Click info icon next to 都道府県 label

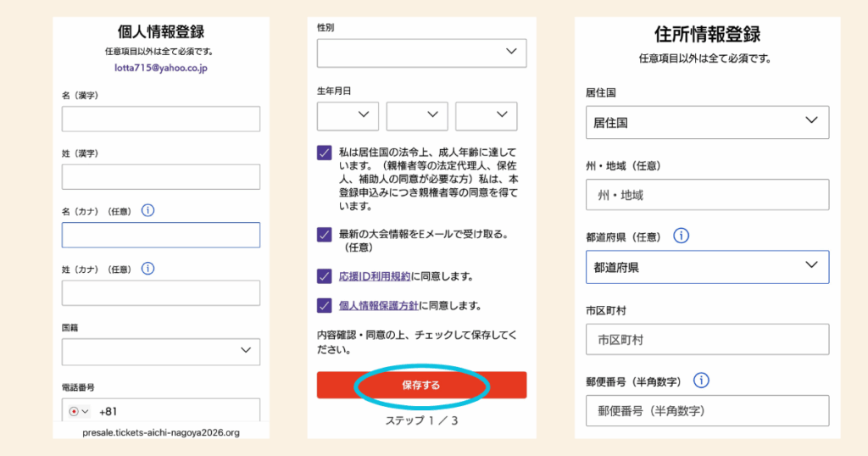[x=681, y=236]
